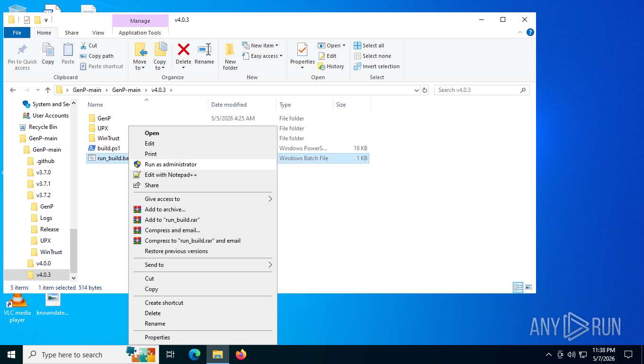Open the Easy access dropdown
Viewport: 644px width, 364px height.
click(x=262, y=56)
